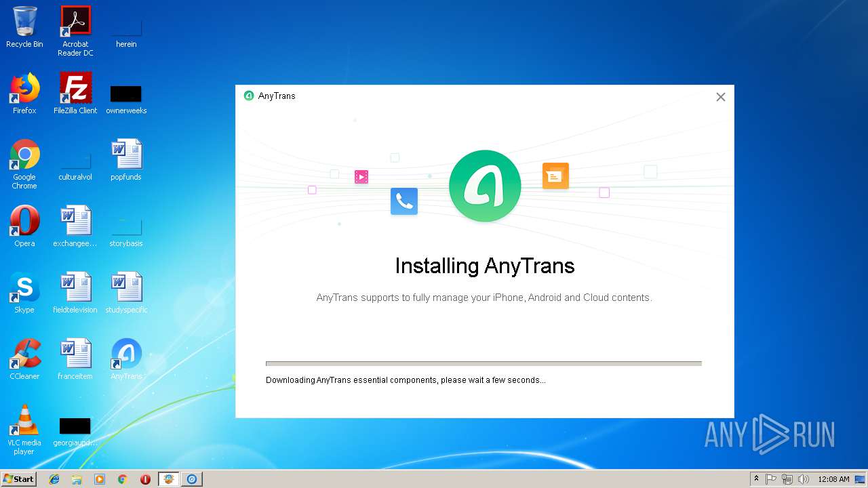Show hidden system tray icons

click(756, 479)
